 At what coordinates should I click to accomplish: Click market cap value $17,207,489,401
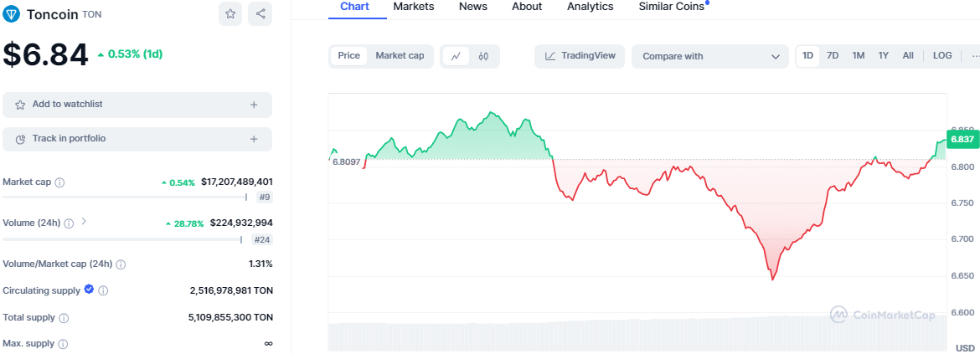pos(237,182)
